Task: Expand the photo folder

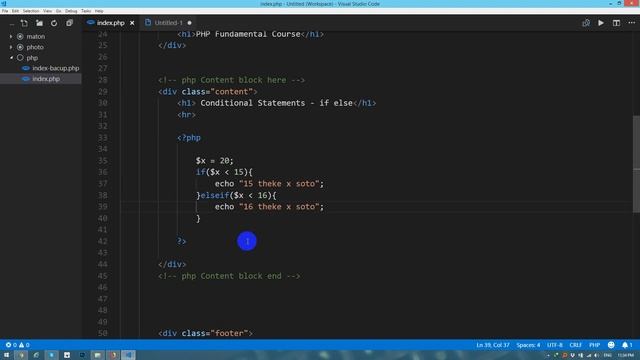Action: coord(11,47)
